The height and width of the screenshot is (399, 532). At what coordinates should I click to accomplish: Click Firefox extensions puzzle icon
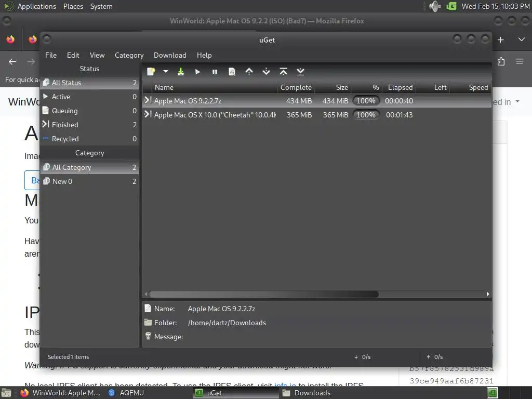click(x=501, y=61)
